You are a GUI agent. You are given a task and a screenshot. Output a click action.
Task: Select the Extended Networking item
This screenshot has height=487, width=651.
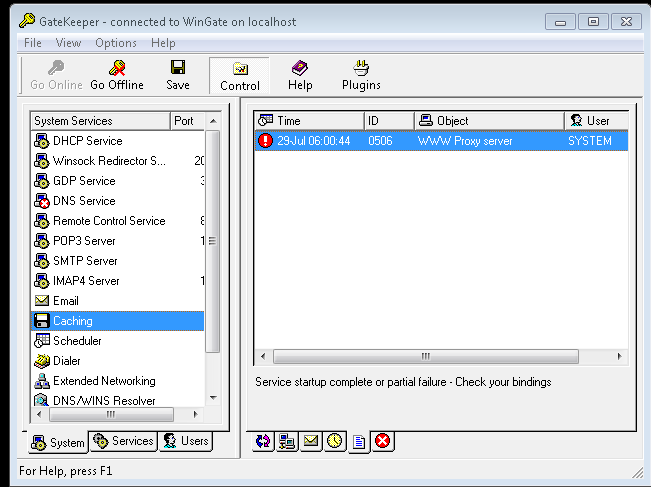(117, 381)
